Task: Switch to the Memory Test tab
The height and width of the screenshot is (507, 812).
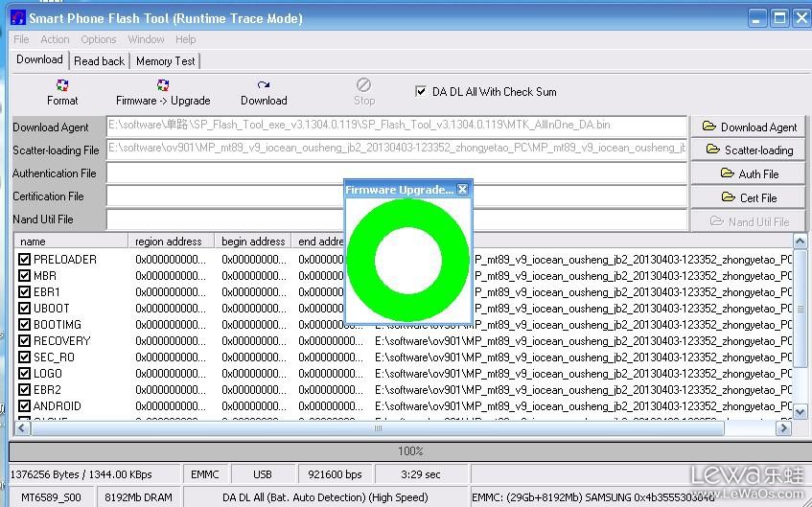Action: (165, 60)
